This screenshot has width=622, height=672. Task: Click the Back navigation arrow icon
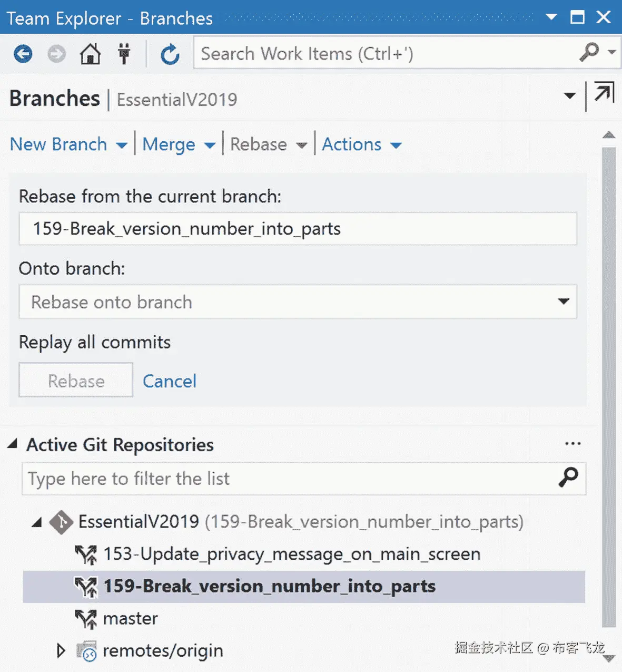23,54
